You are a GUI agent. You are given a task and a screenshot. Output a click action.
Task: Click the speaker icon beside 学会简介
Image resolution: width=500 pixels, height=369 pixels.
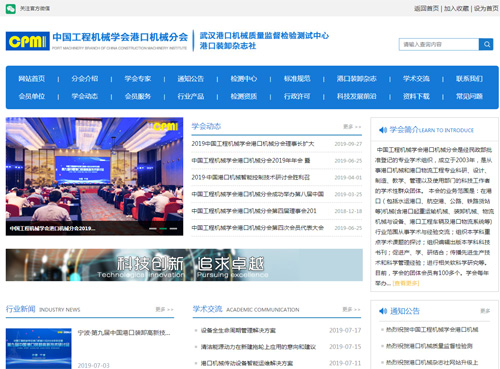pos(383,130)
